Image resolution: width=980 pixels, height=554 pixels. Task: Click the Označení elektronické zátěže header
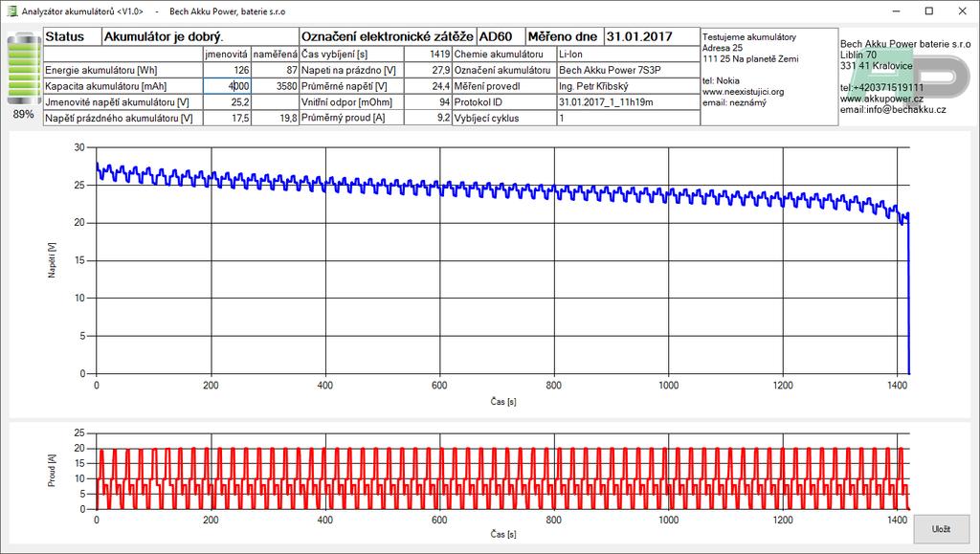[x=388, y=36]
